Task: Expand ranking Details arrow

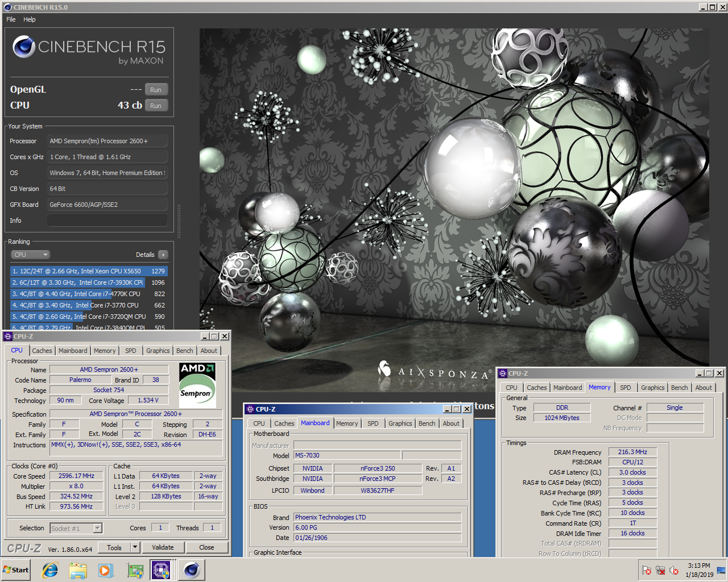Action: [x=163, y=255]
